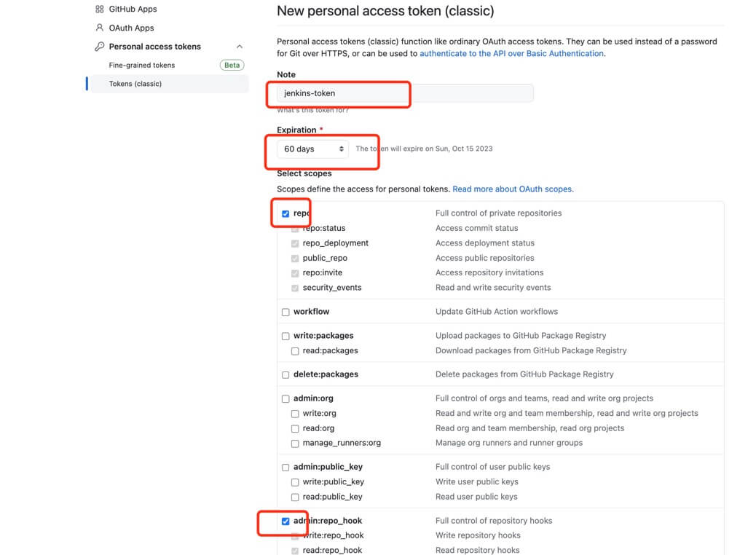The image size is (756, 555).
Task: Uncheck the repo scope checkbox
Action: tap(286, 214)
